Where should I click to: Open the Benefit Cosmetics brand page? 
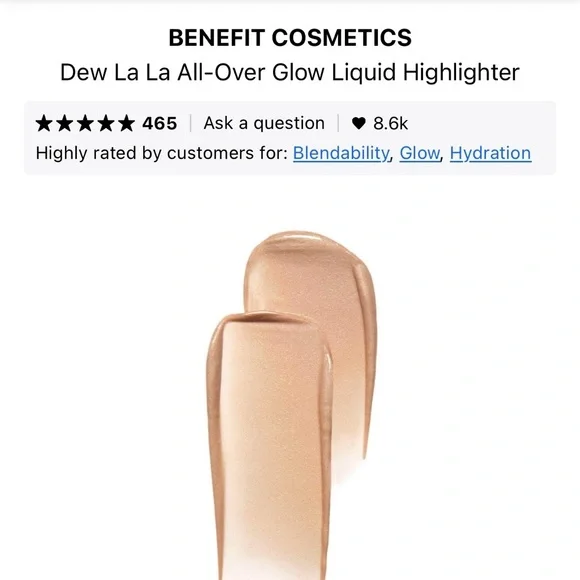[x=290, y=38]
